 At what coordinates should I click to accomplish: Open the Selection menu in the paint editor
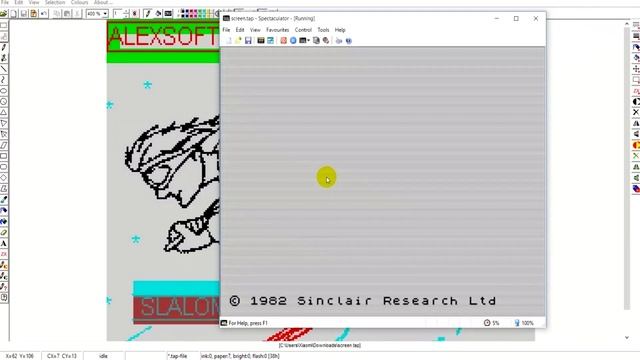click(x=55, y=2)
